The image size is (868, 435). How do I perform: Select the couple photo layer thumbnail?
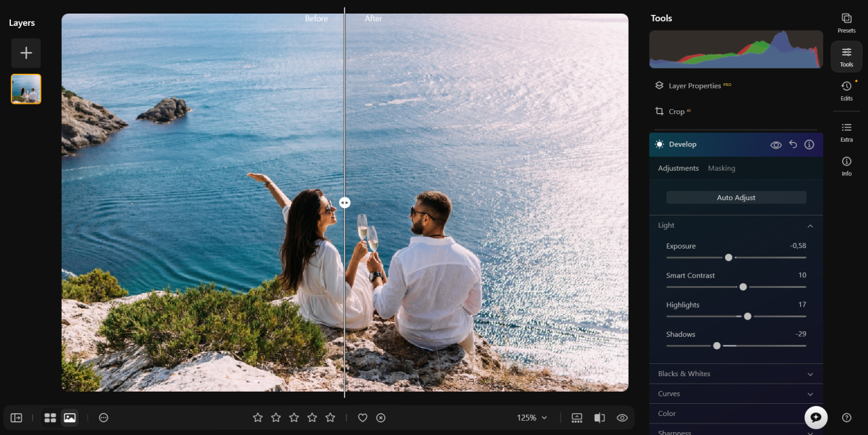click(26, 89)
